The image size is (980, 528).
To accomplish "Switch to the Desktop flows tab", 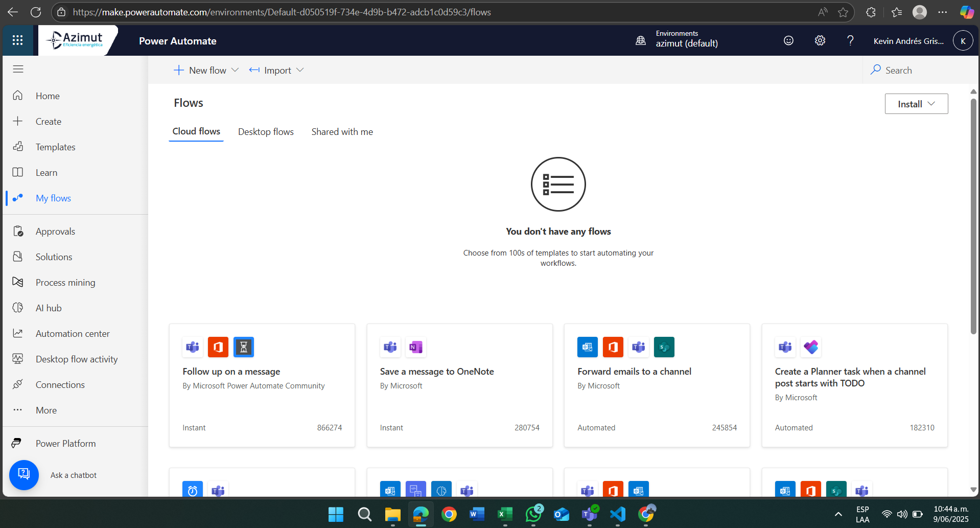I will coord(266,131).
